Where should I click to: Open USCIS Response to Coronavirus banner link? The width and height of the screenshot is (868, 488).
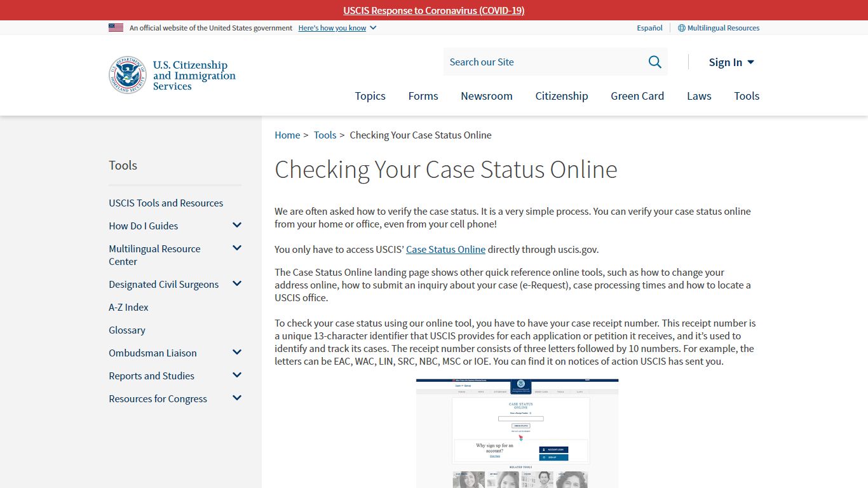[x=434, y=10]
